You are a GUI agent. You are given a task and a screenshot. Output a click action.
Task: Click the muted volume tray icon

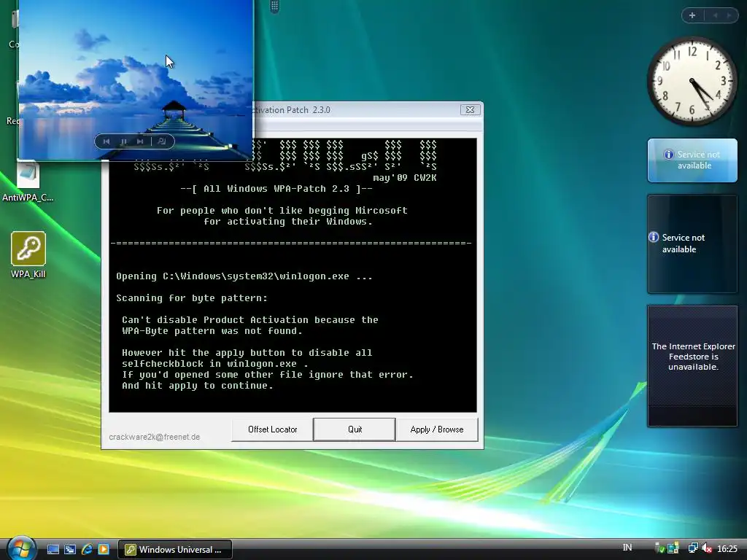707,548
